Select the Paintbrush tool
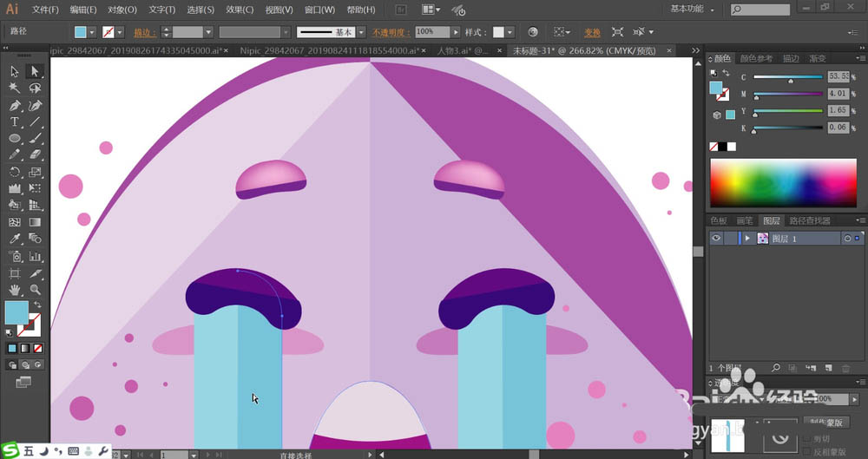The width and height of the screenshot is (868, 459). [35, 139]
